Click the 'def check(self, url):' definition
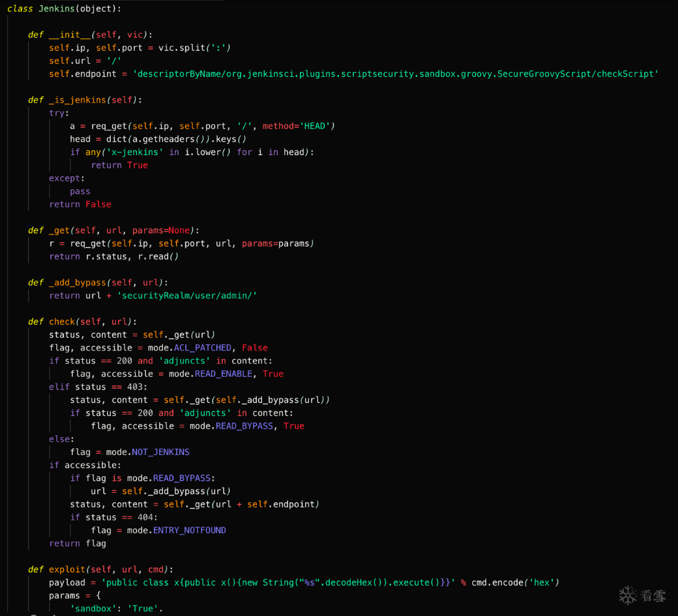This screenshot has height=616, width=678. [x=82, y=322]
